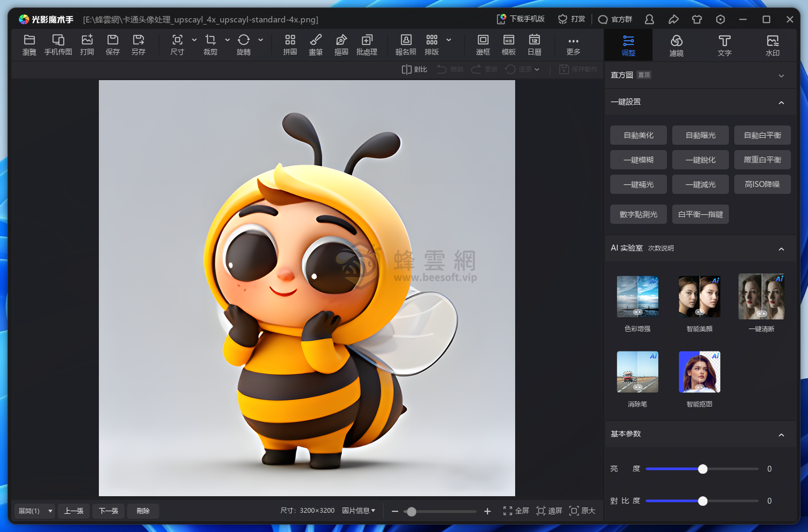Switch to the 水印 watermark tab

click(773, 45)
